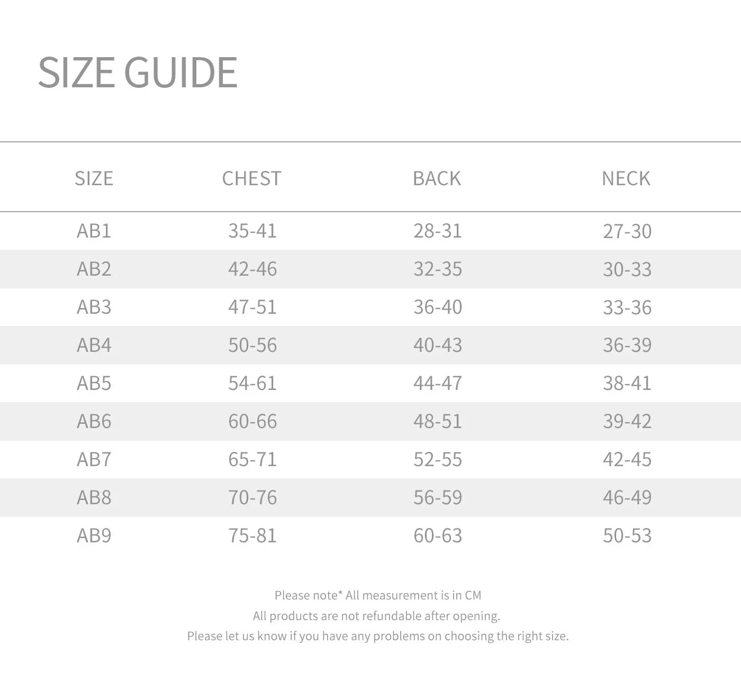
Task: Click the not refundable after opening notice
Action: (376, 616)
